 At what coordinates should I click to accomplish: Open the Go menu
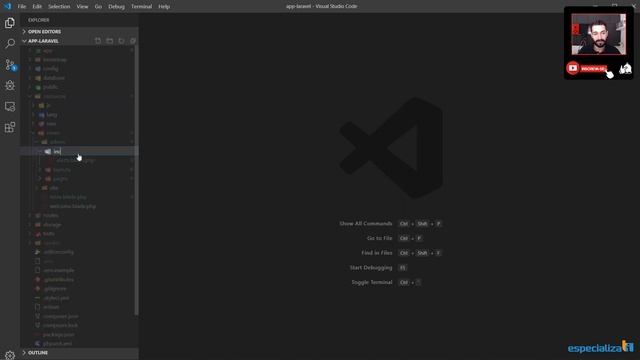coord(98,7)
